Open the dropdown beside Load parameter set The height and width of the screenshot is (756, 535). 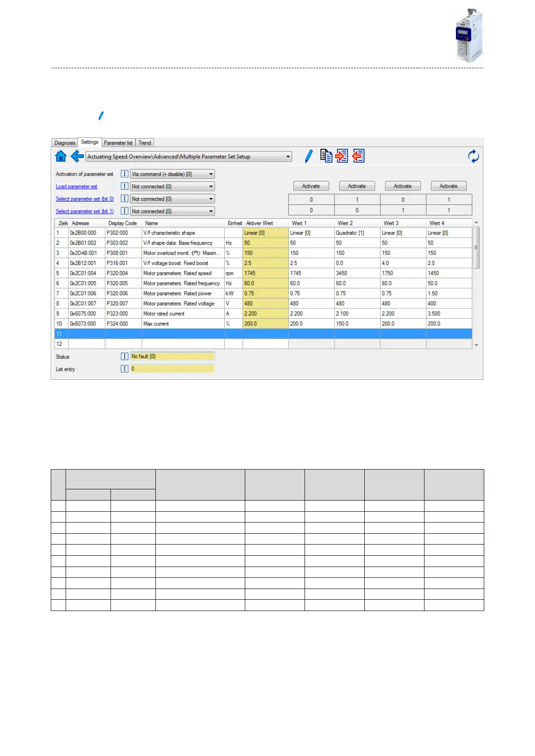(x=211, y=186)
